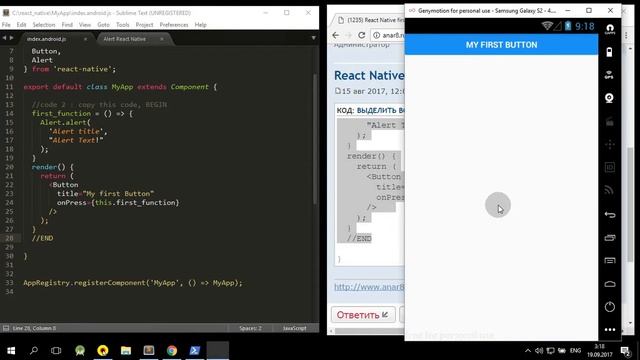Open Genymotion GAPPS installer icon
This screenshot has width=640, height=360.
[610, 29]
